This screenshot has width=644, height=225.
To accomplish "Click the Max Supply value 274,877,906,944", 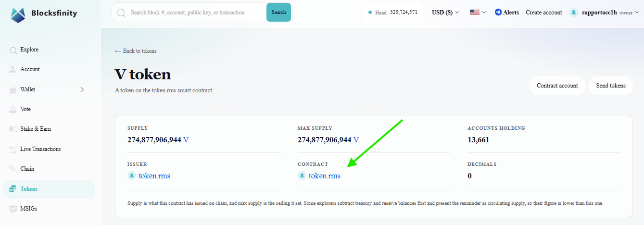I will click(325, 140).
